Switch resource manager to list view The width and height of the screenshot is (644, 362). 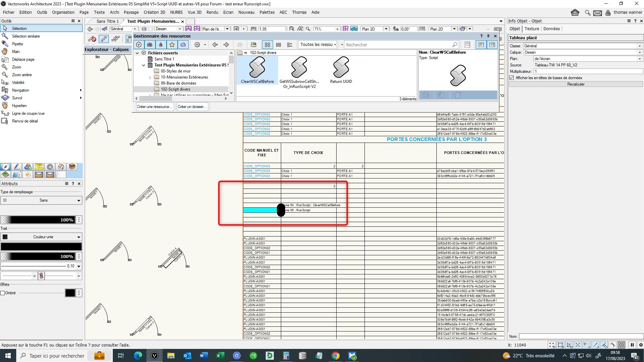[278, 45]
